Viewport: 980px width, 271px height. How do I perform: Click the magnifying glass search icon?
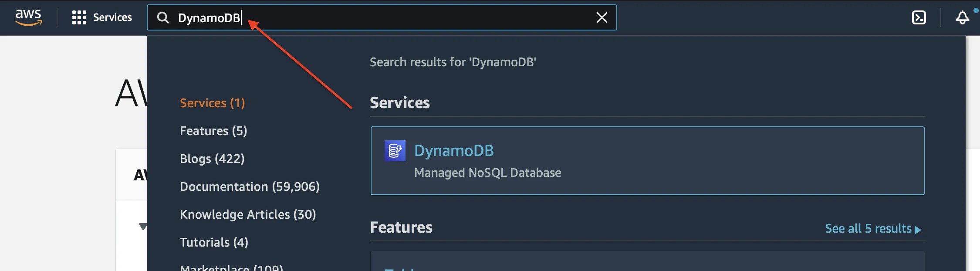(163, 18)
